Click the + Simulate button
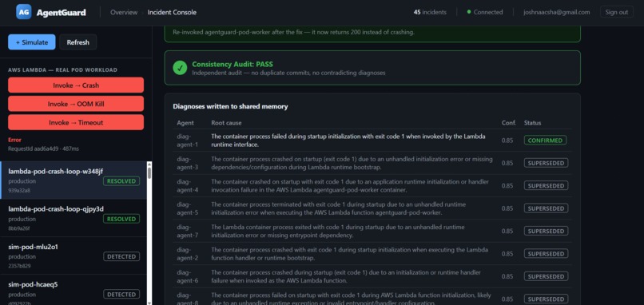The width and height of the screenshot is (644, 305). click(x=32, y=42)
